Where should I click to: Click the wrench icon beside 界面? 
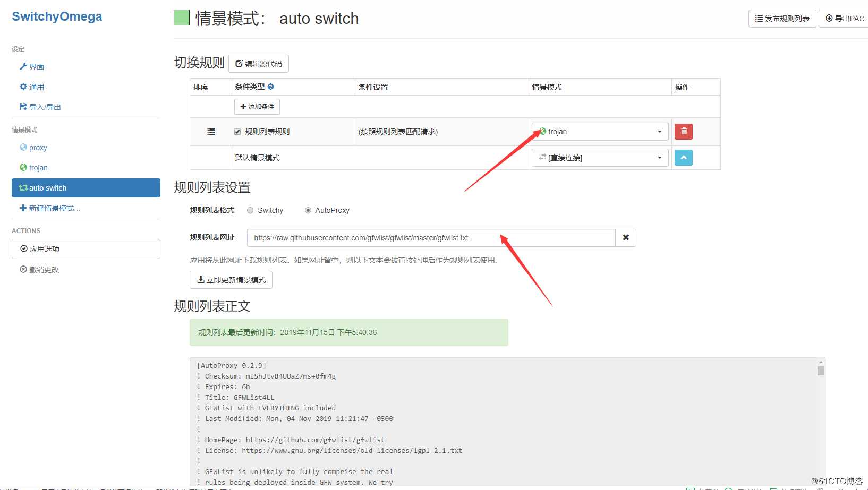click(23, 66)
